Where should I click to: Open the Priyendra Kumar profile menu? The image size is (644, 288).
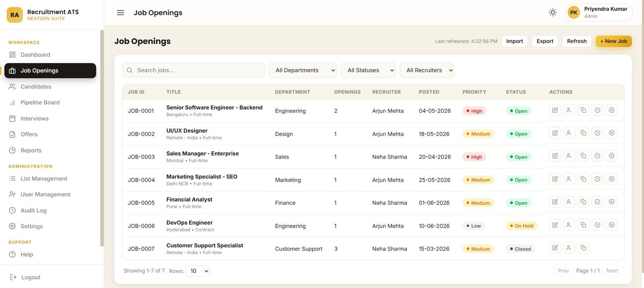599,12
